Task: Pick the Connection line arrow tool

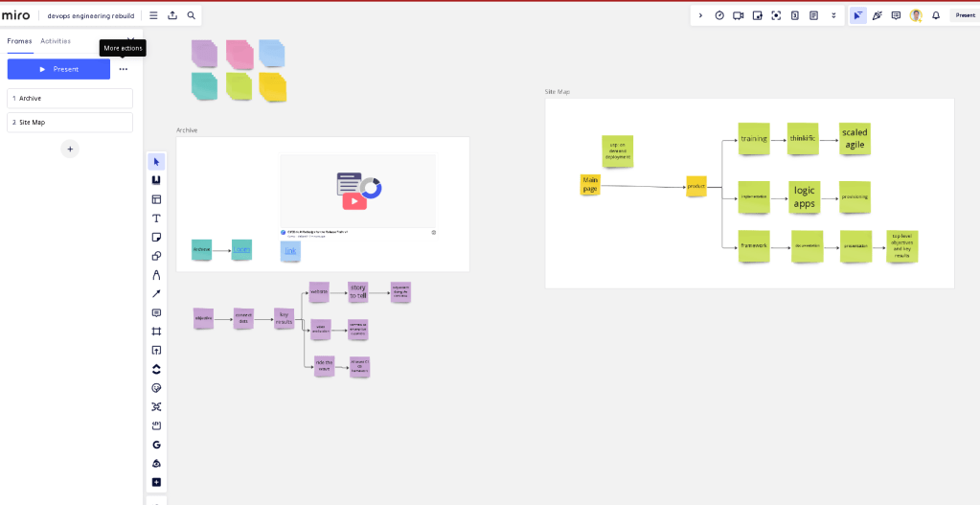Action: (156, 294)
